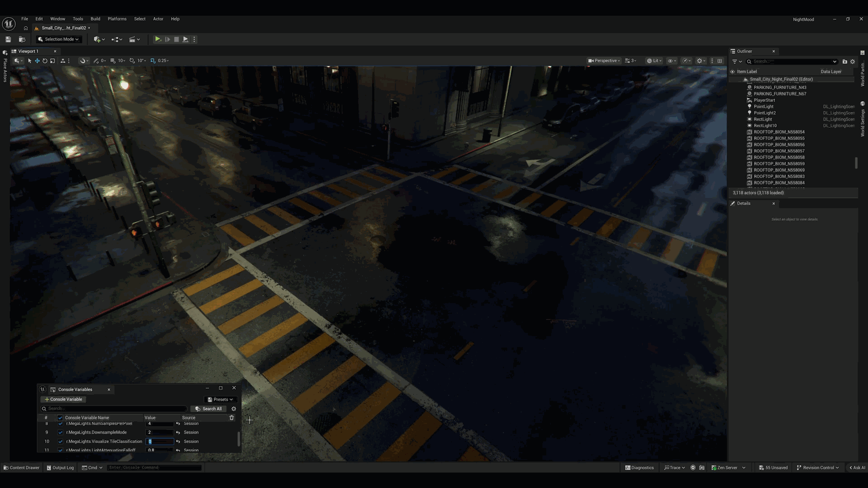Open the Place Actors side panel

click(5, 67)
